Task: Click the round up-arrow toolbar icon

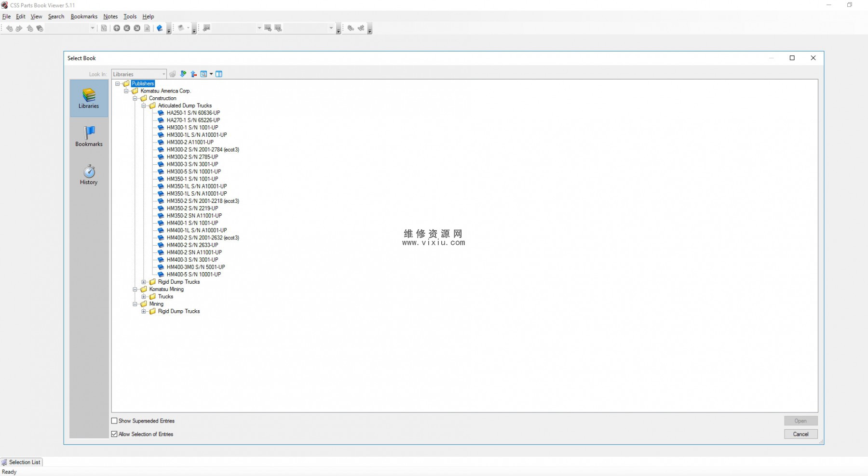Action: (117, 28)
